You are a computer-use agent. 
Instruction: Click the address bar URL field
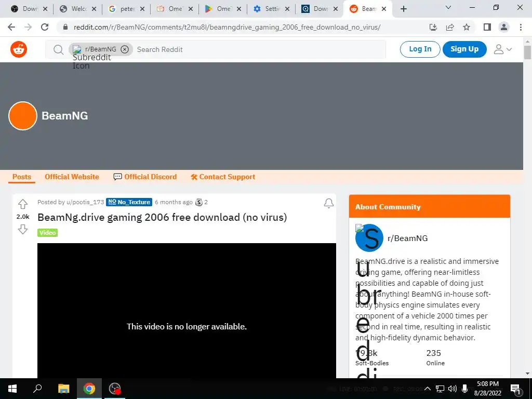point(227,27)
